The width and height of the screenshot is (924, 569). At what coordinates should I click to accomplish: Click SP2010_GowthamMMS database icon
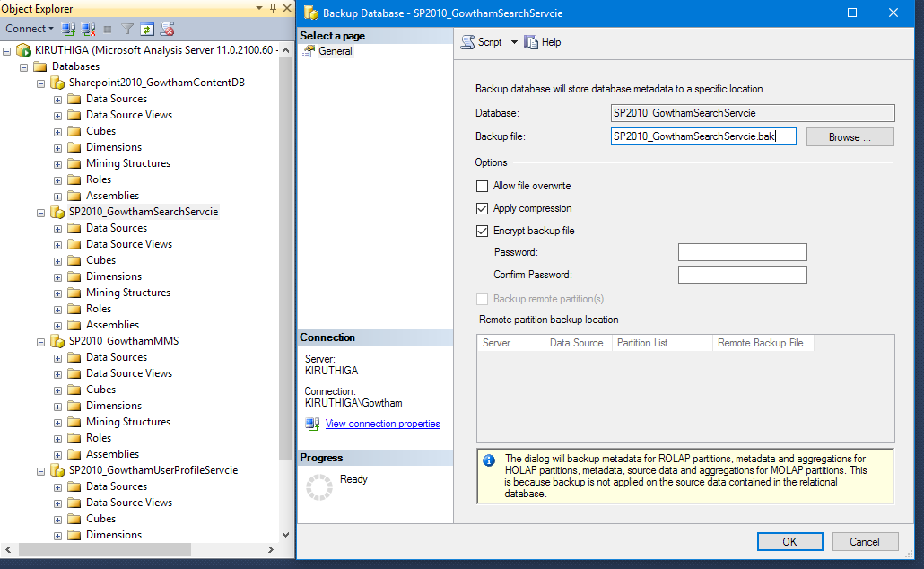coord(57,341)
